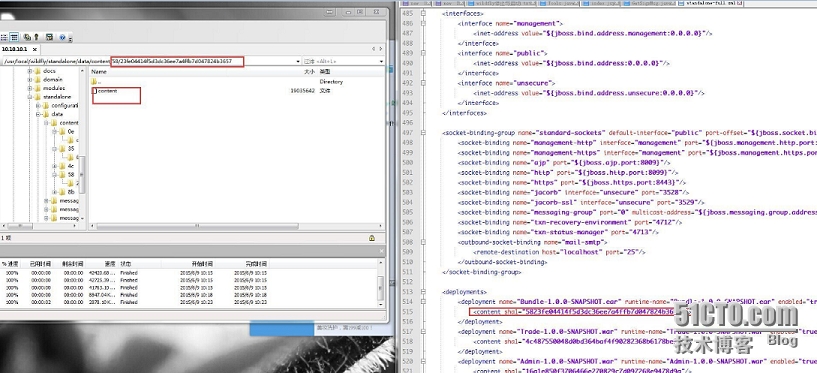Select the content file in the list

[105, 91]
